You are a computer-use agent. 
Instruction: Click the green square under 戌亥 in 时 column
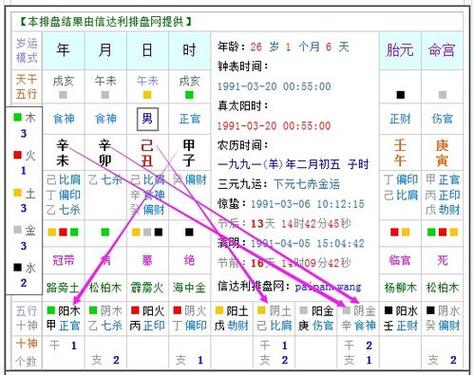pos(189,95)
